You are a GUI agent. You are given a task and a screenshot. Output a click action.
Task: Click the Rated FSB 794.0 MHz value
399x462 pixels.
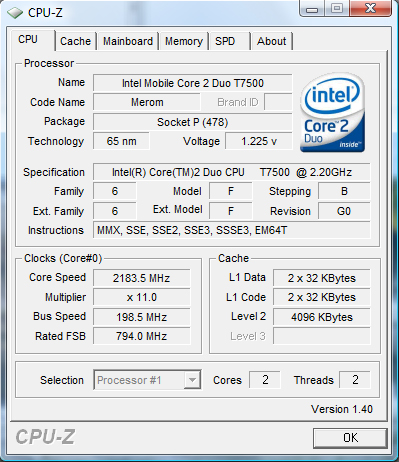click(x=142, y=336)
